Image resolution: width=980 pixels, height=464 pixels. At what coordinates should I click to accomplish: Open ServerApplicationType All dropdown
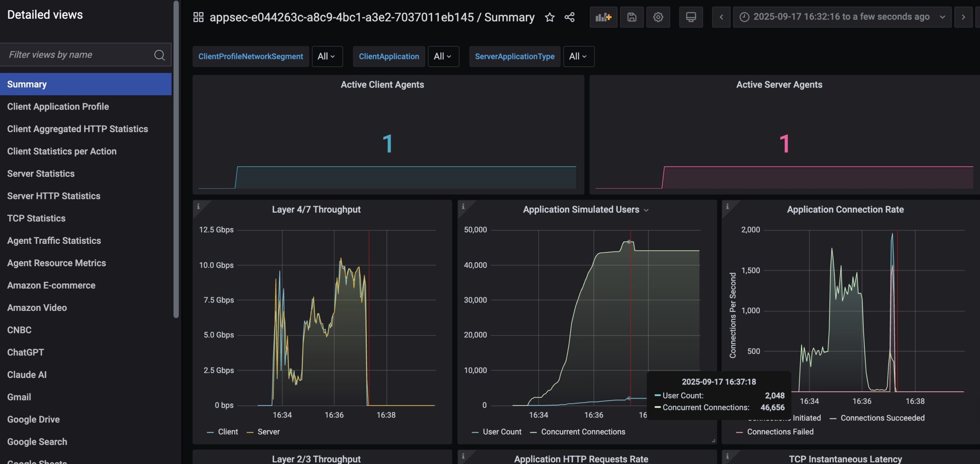[x=578, y=57]
